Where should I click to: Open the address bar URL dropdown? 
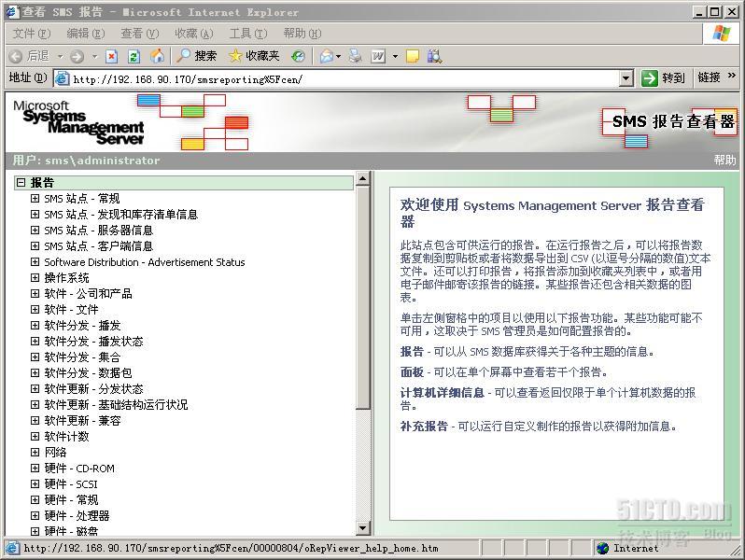pos(626,78)
